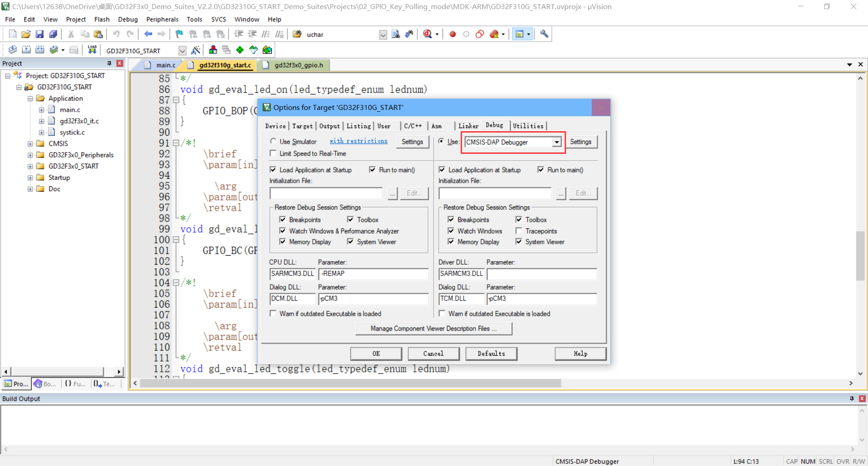Image resolution: width=868 pixels, height=466 pixels.
Task: Expand the GD32F3x0_Peripherals folder
Action: point(30,155)
